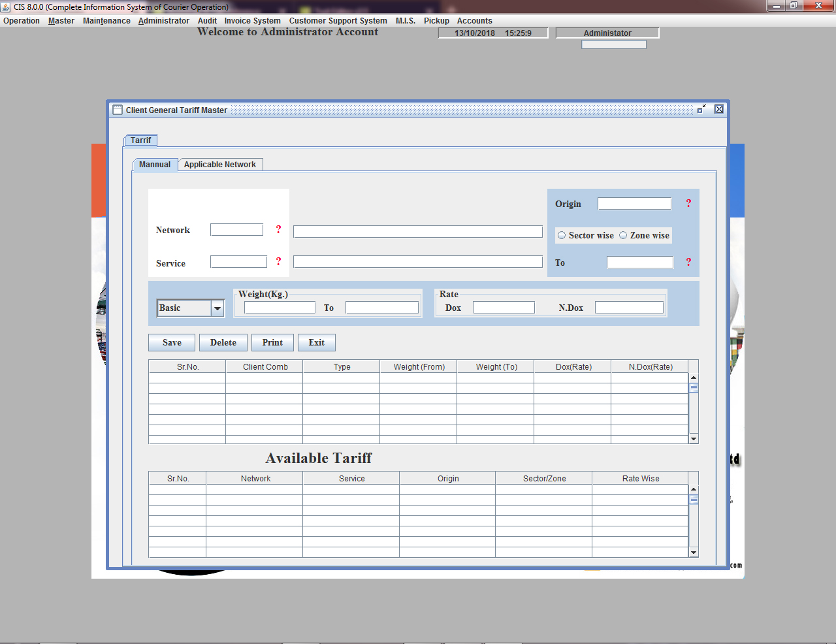This screenshot has height=644, width=836.
Task: Click the Weight (From) column header
Action: (419, 367)
